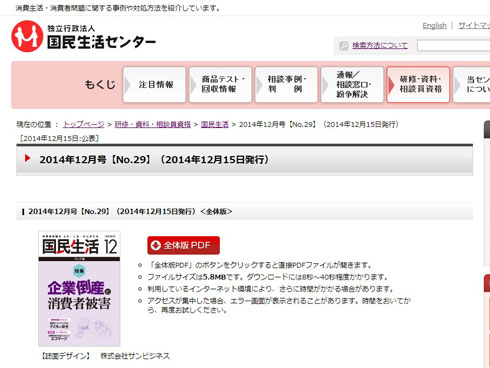Click the 利用しているインターネット環境により note text
The height and width of the screenshot is (368, 490).
(x=271, y=289)
